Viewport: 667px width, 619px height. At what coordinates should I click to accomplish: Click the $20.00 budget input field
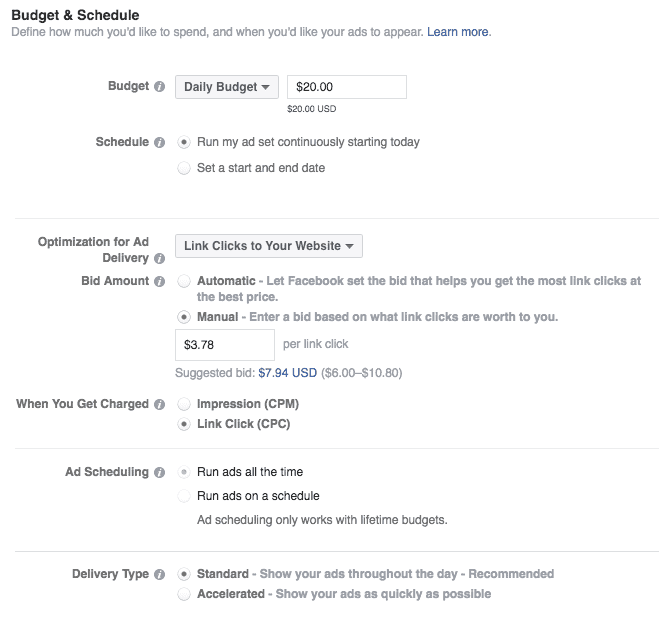click(x=346, y=87)
